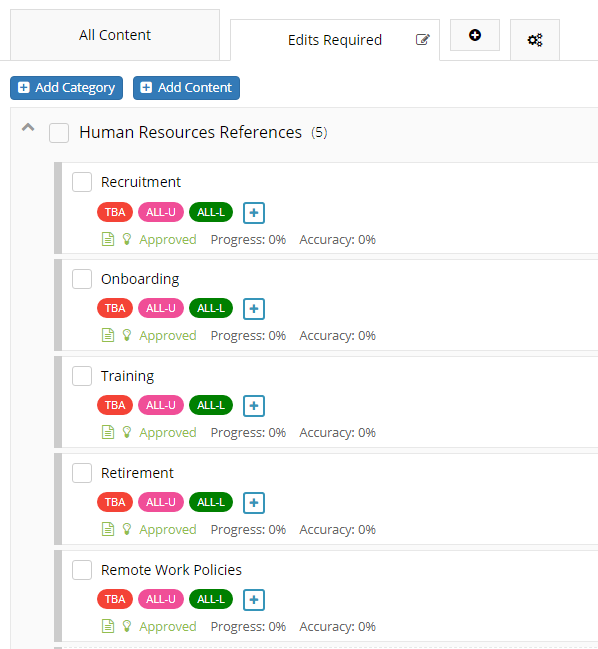Collapse the Human Resources References category
The height and width of the screenshot is (649, 598).
click(28, 127)
